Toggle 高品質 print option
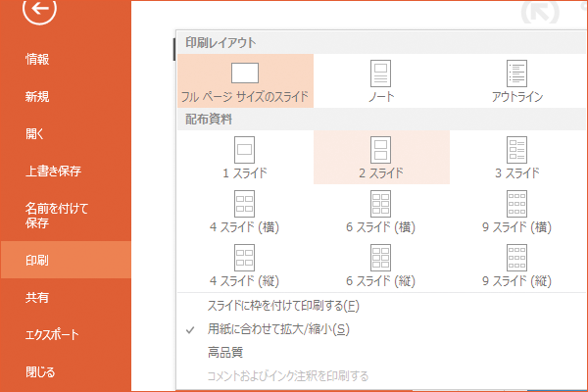The height and width of the screenshot is (392, 588). 381,352
